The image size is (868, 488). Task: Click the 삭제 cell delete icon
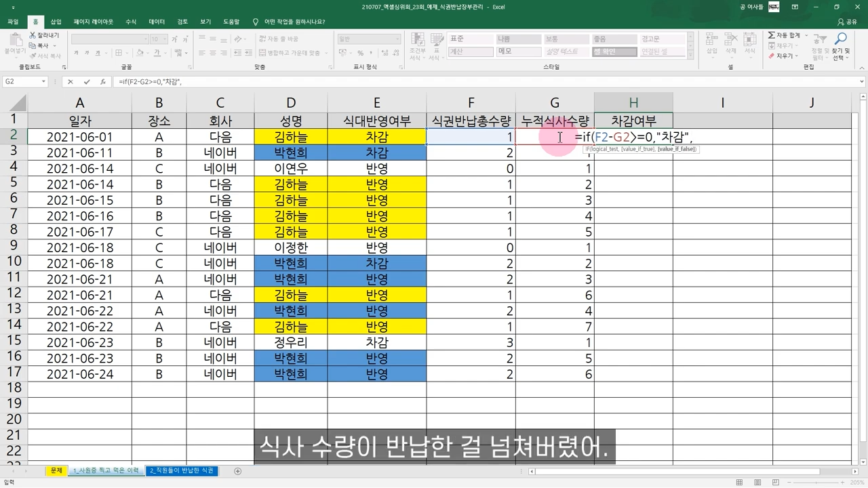732,39
